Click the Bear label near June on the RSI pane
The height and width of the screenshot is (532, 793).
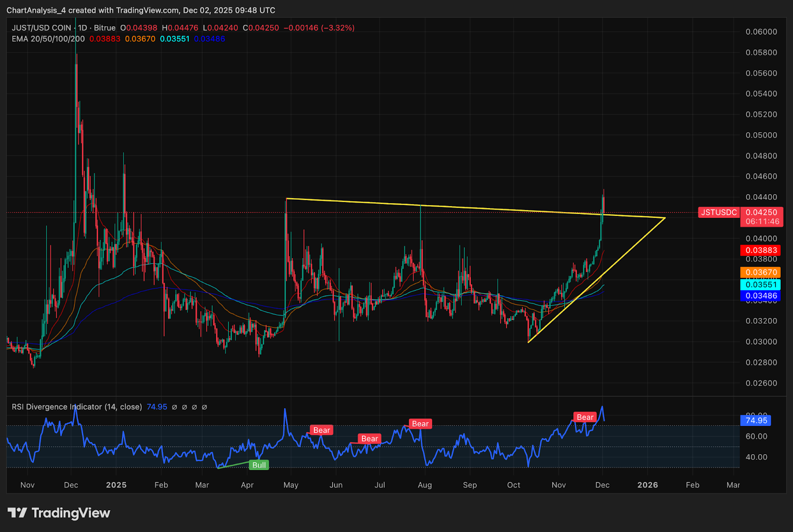click(x=321, y=430)
